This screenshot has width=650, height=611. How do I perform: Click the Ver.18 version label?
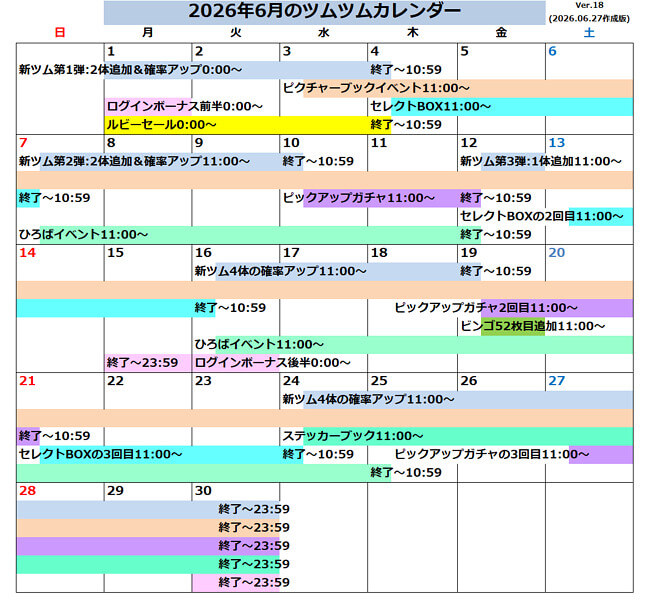click(x=589, y=5)
